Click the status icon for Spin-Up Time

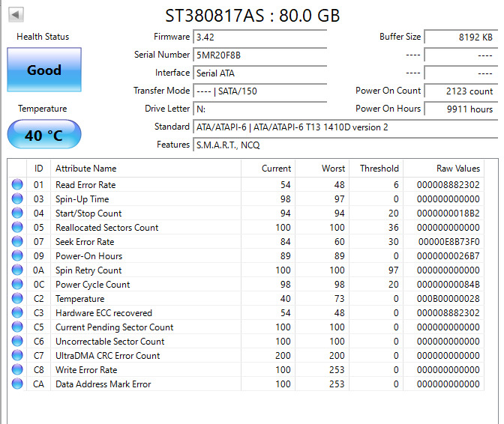tap(17, 199)
